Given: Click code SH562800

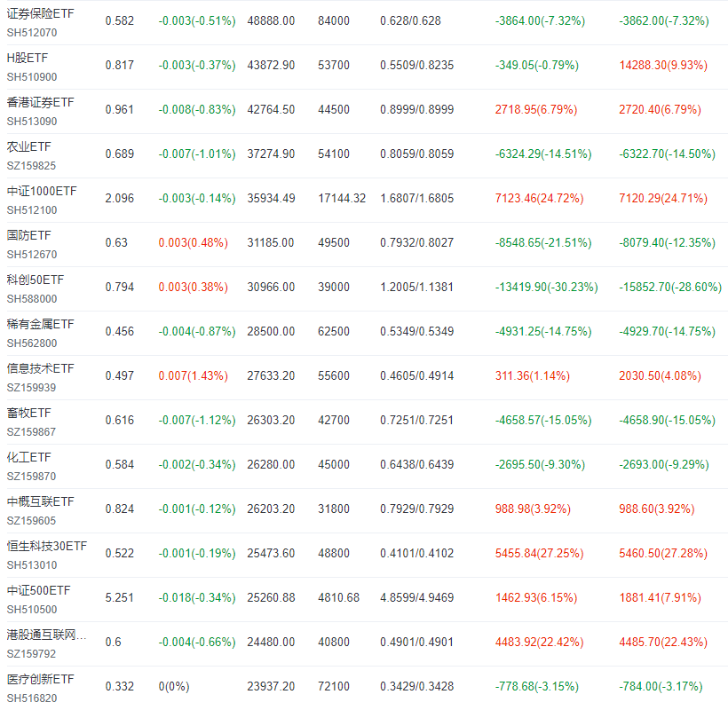Looking at the screenshot, I should pyautogui.click(x=32, y=343).
